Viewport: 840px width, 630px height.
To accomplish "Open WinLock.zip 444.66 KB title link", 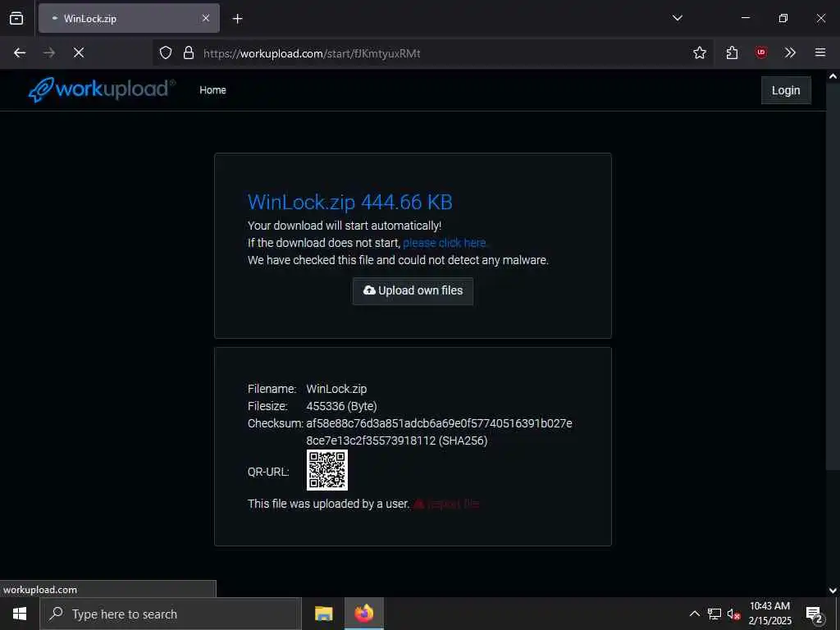I will coord(349,202).
